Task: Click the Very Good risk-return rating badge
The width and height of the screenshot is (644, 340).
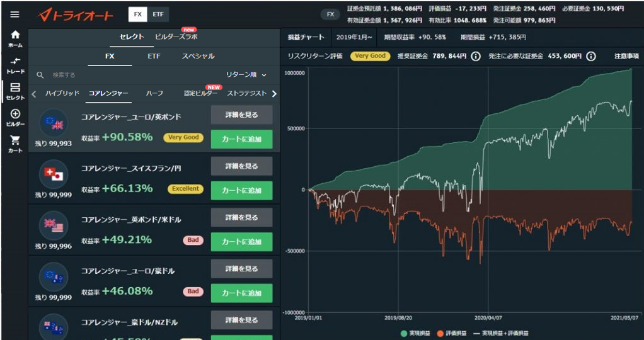Action: (x=370, y=56)
